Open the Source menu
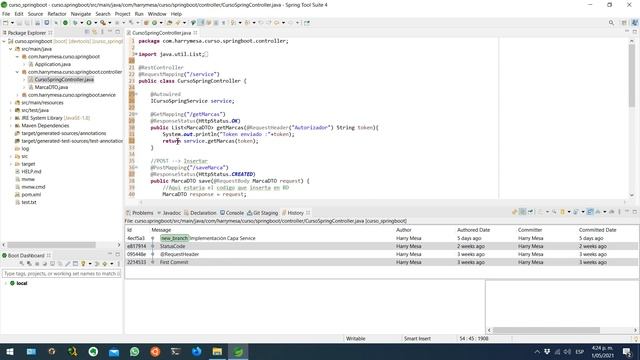 click(x=35, y=14)
